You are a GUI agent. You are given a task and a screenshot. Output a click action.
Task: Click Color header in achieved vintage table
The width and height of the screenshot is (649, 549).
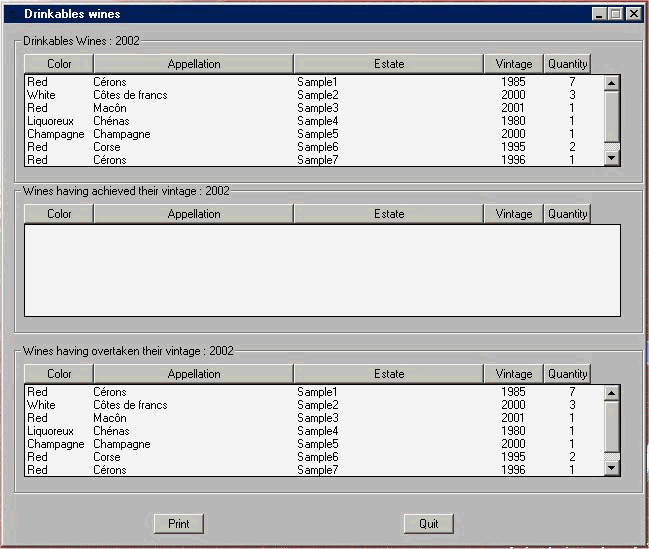pos(59,214)
